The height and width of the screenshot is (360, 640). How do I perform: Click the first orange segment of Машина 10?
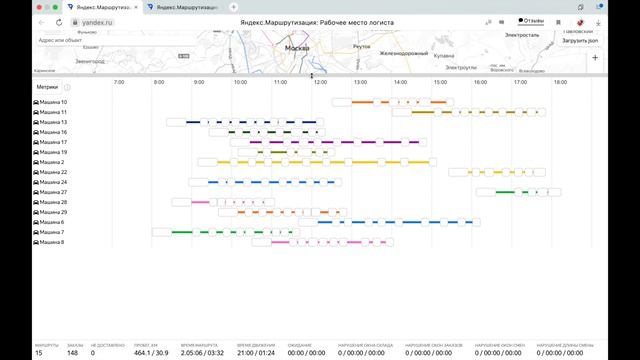tap(362, 102)
